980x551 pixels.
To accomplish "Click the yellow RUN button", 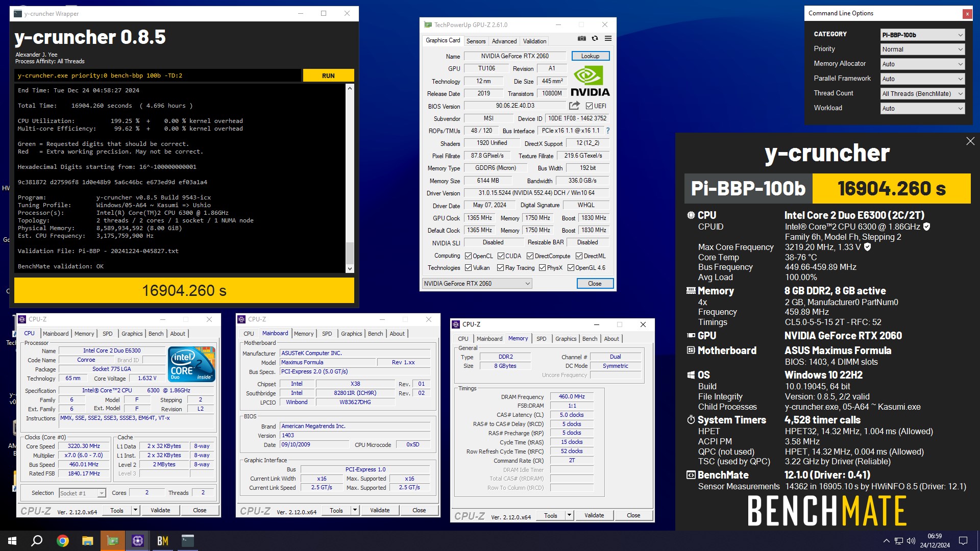I will 328,76.
